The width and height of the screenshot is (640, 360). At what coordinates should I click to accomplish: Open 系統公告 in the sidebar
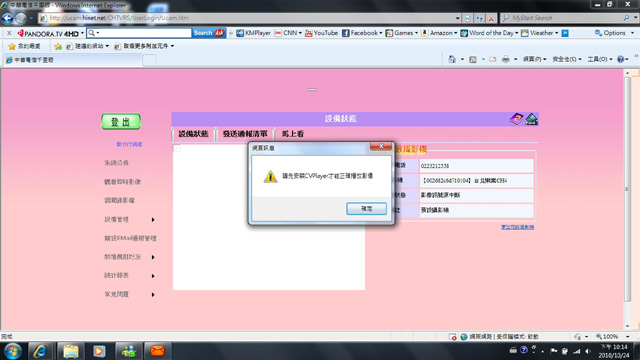(x=116, y=163)
